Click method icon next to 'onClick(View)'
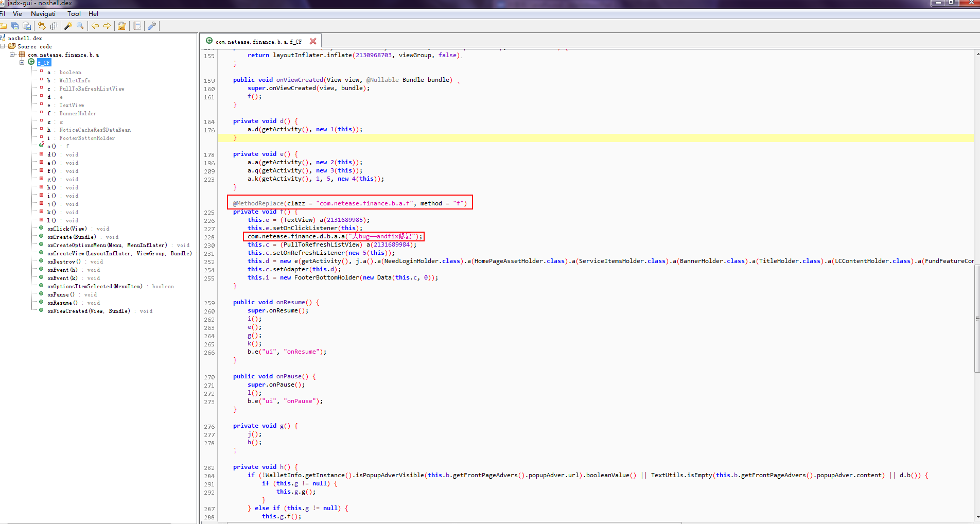Image resolution: width=980 pixels, height=524 pixels. (x=41, y=228)
